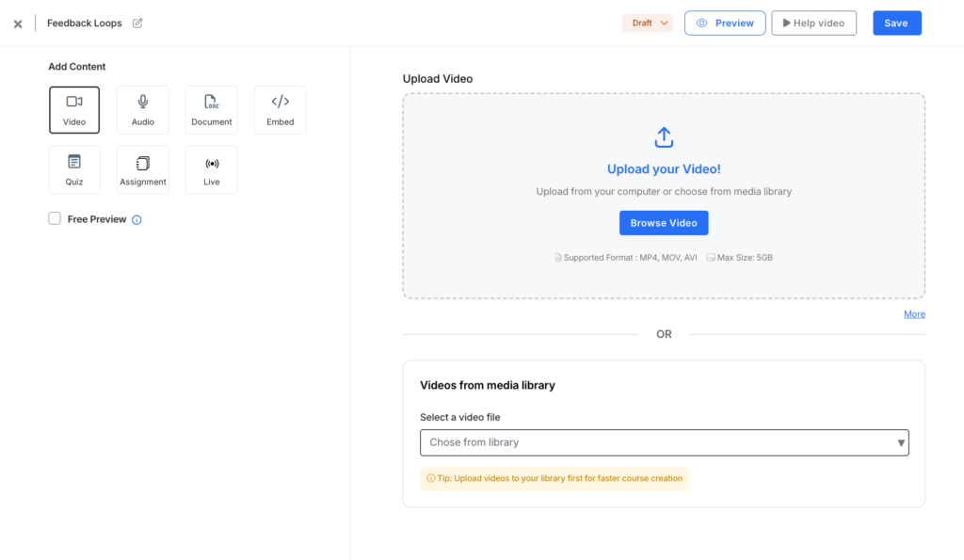Choose the Live content option
This screenshot has height=560, width=964.
(211, 169)
